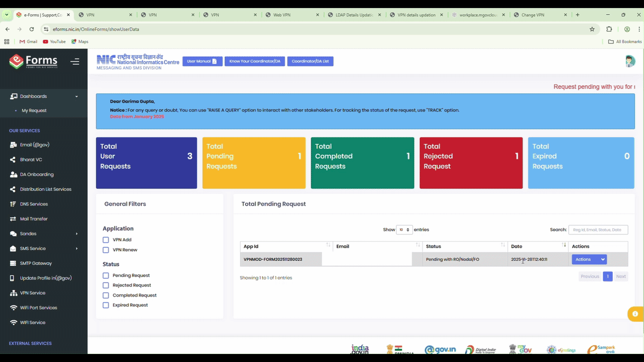The height and width of the screenshot is (362, 644).
Task: Collapse the Dashboards sidebar section
Action: click(x=33, y=96)
